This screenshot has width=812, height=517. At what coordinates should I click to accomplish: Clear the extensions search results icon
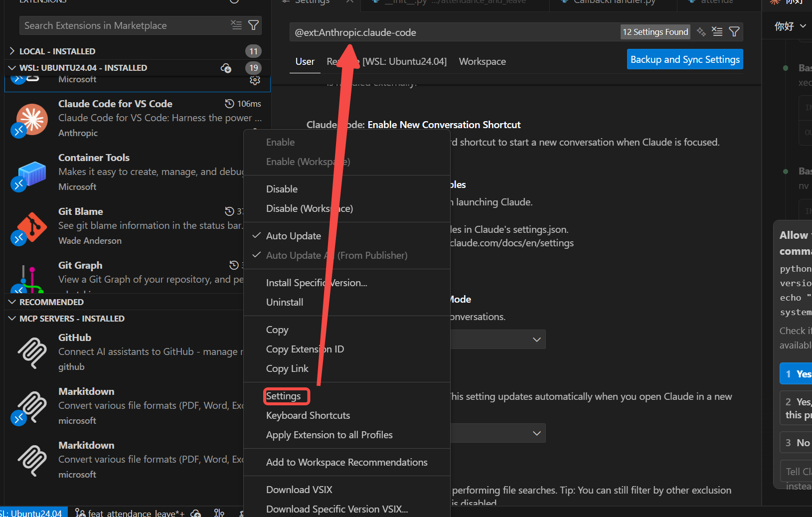point(236,25)
